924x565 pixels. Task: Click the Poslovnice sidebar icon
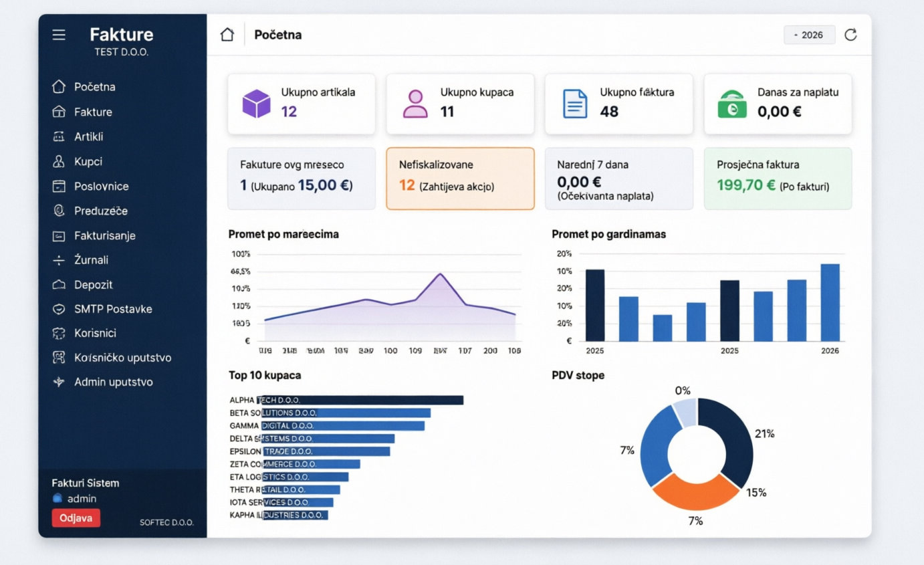[x=59, y=187]
